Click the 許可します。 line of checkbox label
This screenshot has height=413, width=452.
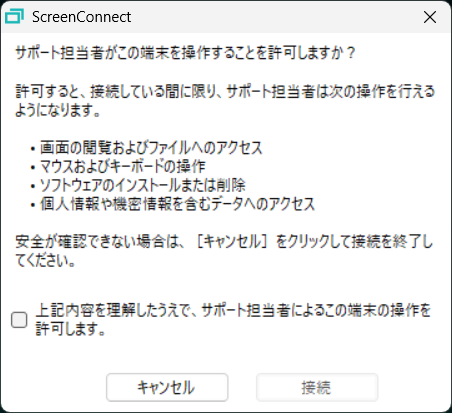[71, 329]
